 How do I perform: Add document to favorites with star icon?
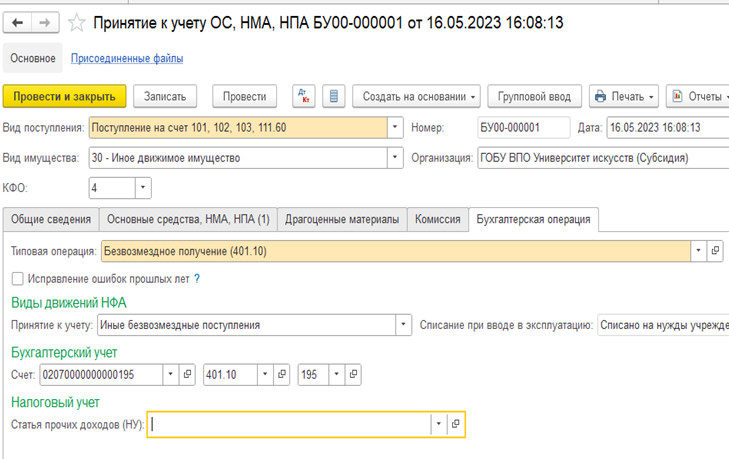[76, 23]
